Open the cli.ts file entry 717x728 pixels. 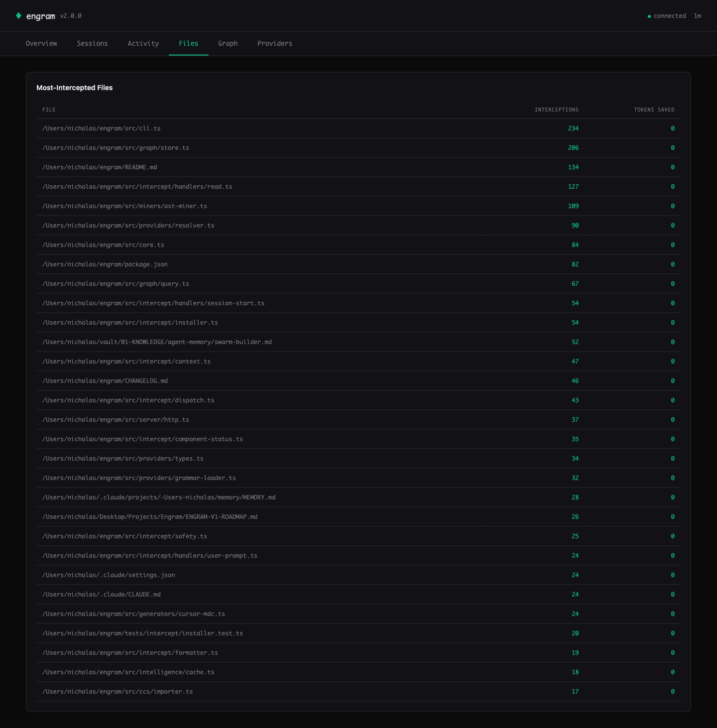click(x=102, y=128)
